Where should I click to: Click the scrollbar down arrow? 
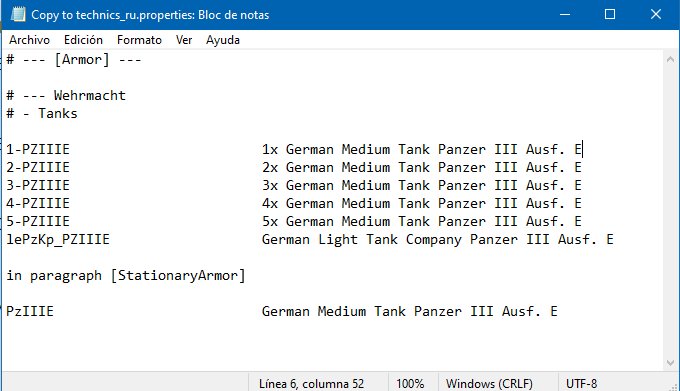[670, 363]
